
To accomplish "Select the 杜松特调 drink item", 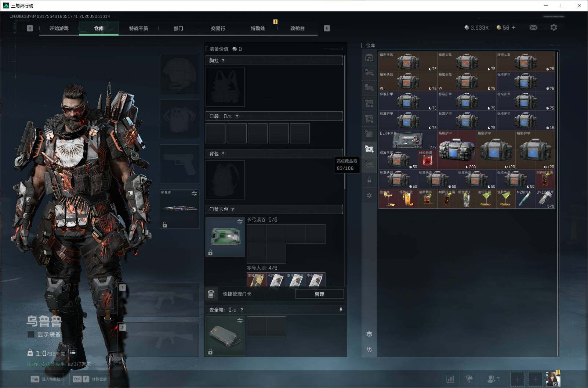I will pyautogui.click(x=427, y=159).
